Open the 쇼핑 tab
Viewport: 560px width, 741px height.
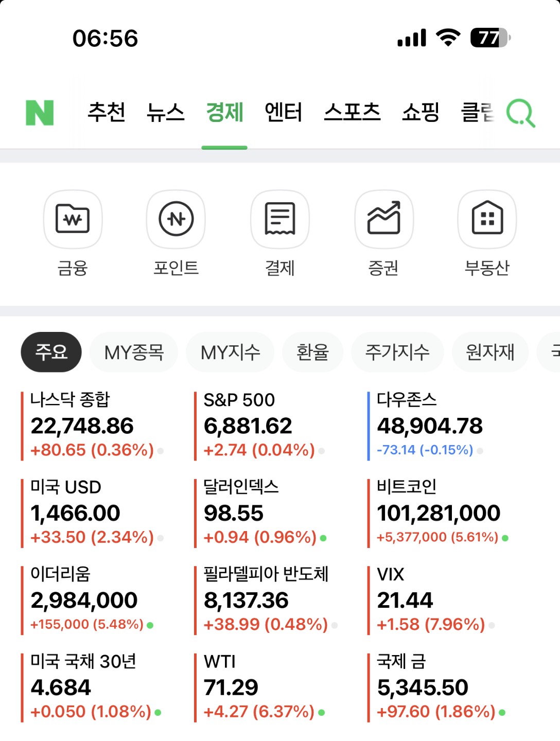point(421,112)
